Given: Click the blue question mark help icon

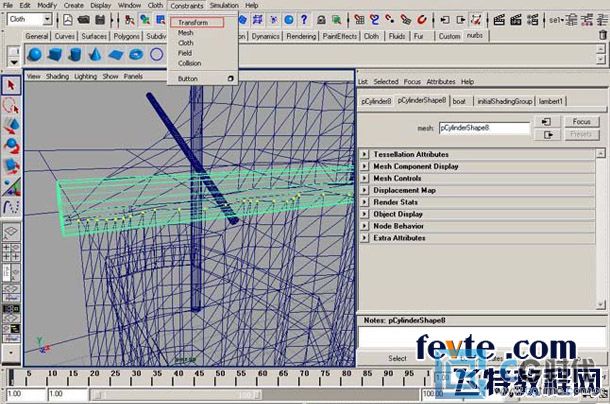Looking at the screenshot, I should click(x=304, y=19).
